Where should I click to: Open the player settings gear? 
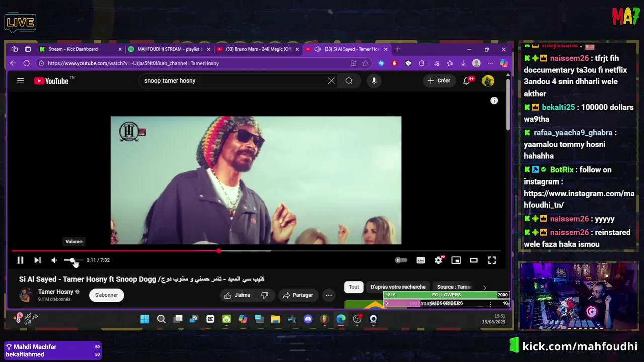click(439, 260)
